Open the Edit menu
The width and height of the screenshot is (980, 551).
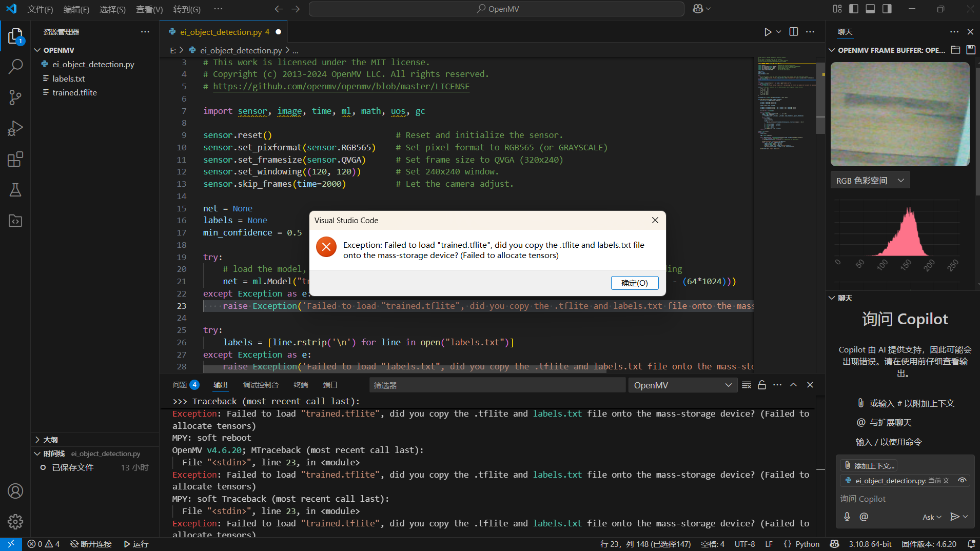(x=76, y=9)
